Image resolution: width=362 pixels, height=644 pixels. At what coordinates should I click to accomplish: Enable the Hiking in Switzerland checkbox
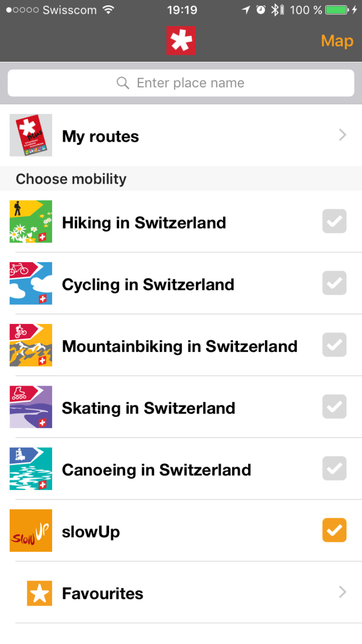[x=334, y=222]
